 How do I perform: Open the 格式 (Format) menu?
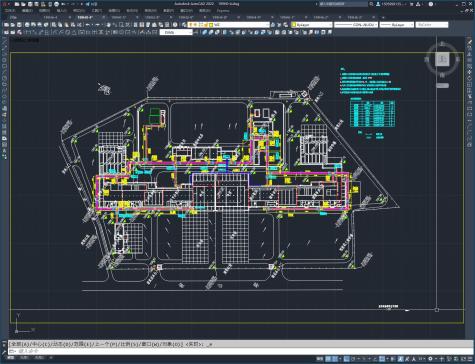pos(79,11)
